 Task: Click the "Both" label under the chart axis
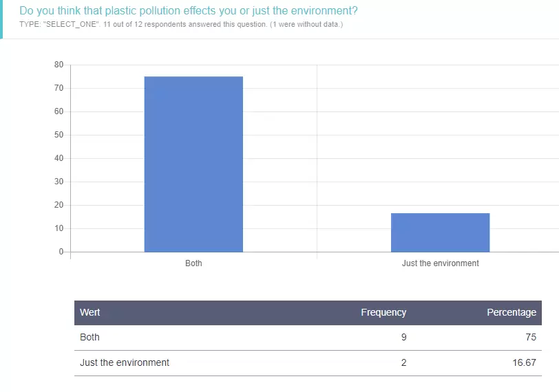tap(193, 263)
